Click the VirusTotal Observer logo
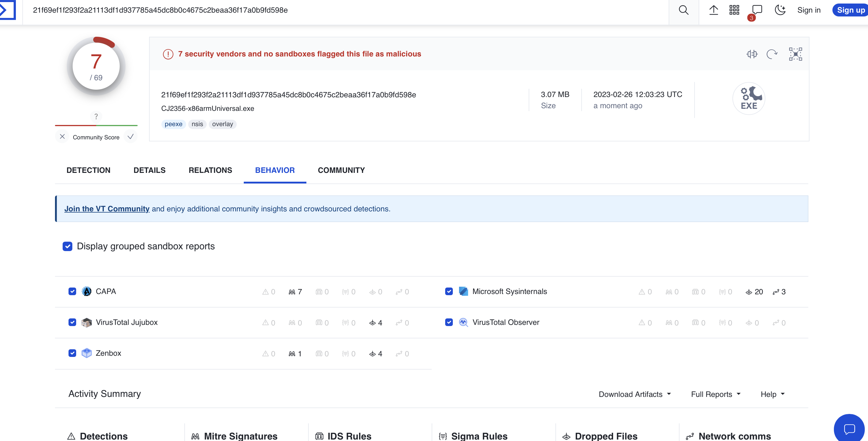Screen dimensions: 868x441 coord(463,323)
